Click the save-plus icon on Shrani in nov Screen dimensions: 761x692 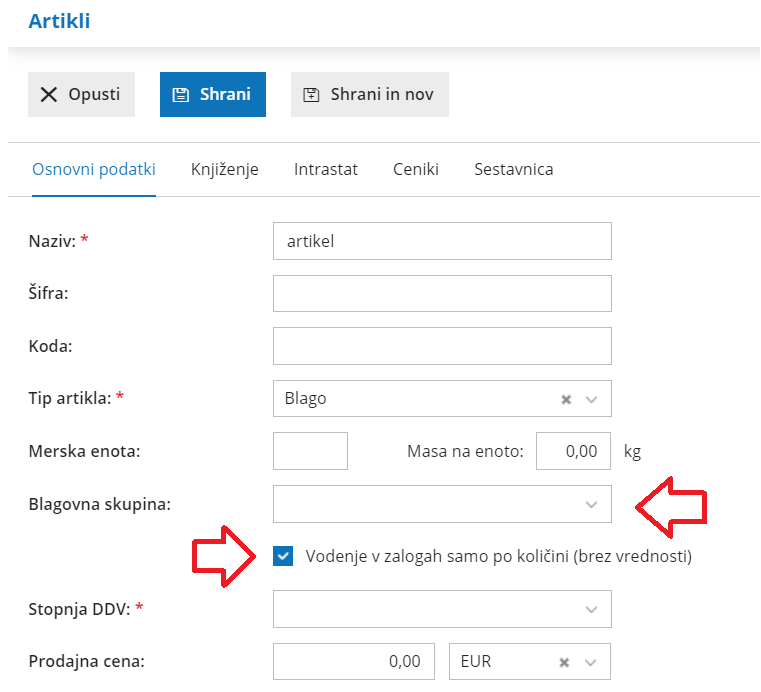click(311, 95)
